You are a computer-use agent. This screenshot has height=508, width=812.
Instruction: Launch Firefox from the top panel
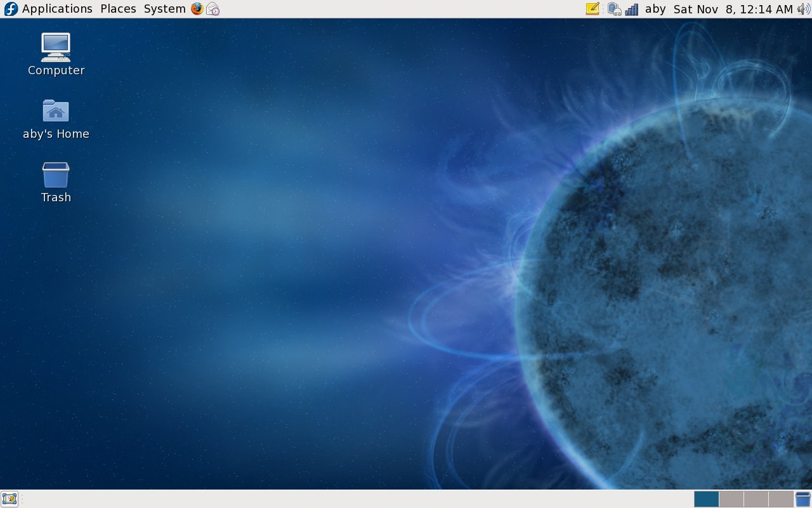coord(197,9)
